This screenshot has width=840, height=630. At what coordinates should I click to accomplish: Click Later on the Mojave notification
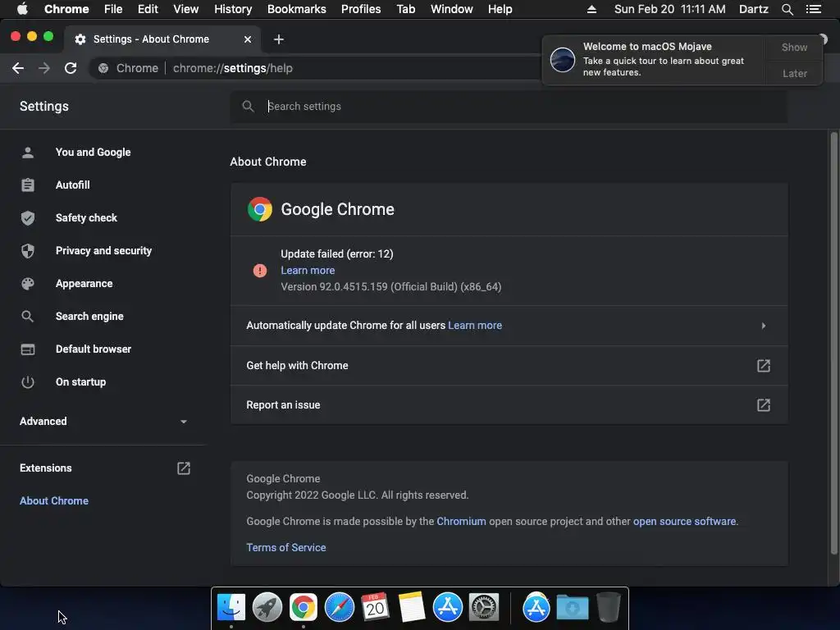pyautogui.click(x=794, y=73)
